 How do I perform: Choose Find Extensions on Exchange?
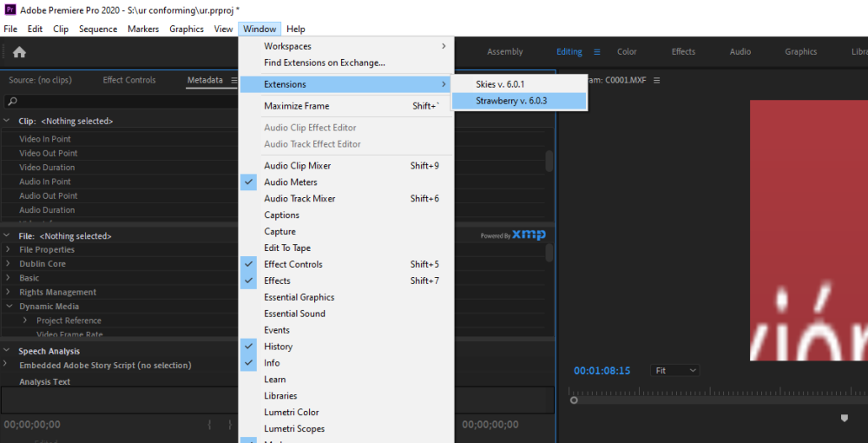coord(346,63)
